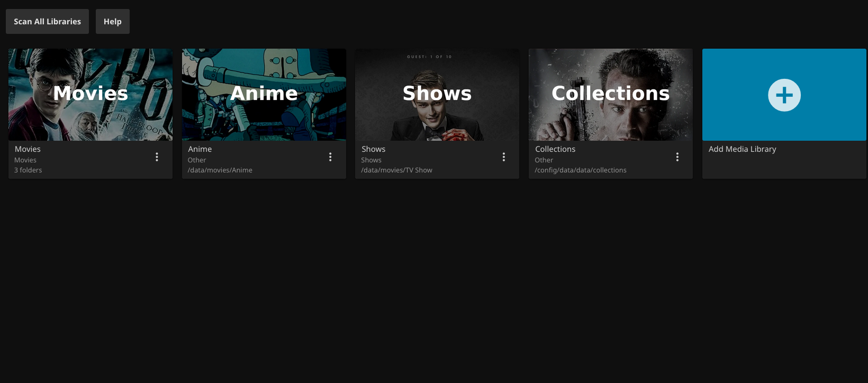Click the plus icon to add library
Screen dimensions: 868x383
point(784,95)
